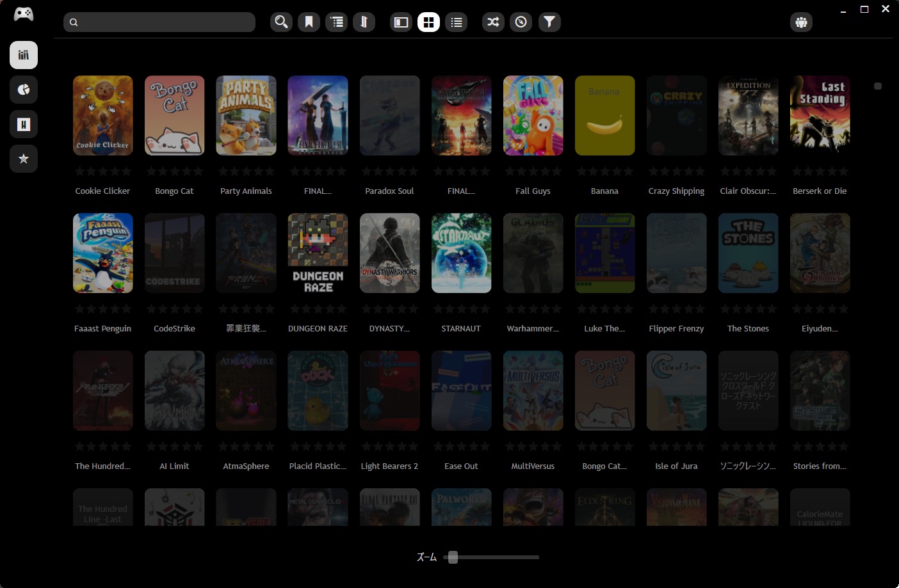Select The Stones cover
The height and width of the screenshot is (588, 899).
pos(748,253)
